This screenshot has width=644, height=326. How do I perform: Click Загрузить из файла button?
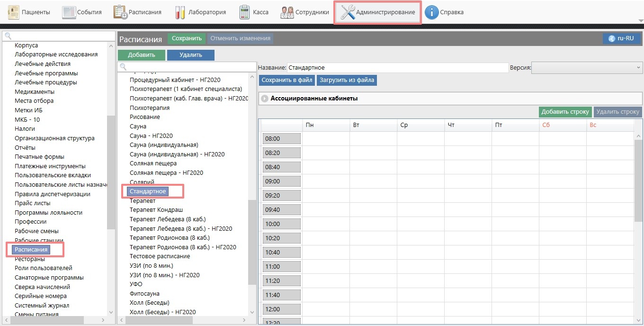(347, 80)
